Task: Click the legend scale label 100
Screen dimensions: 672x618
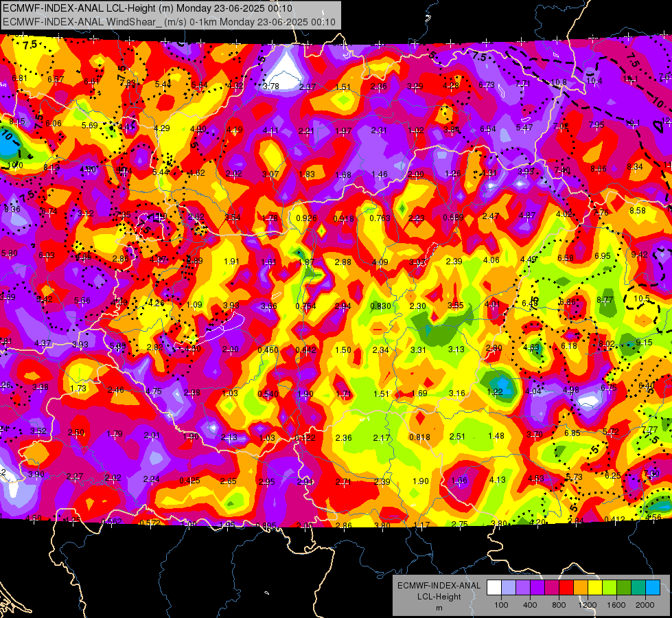Action: (501, 605)
